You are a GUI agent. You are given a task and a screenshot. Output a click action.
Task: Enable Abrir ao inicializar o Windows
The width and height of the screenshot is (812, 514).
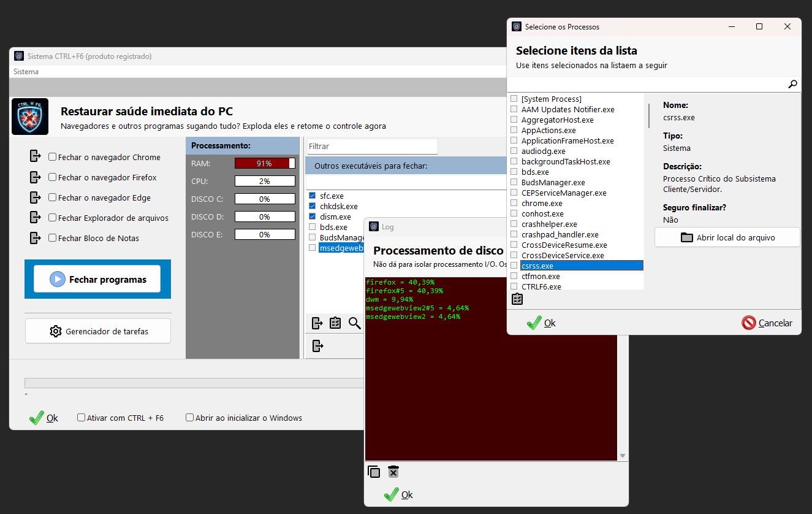190,418
